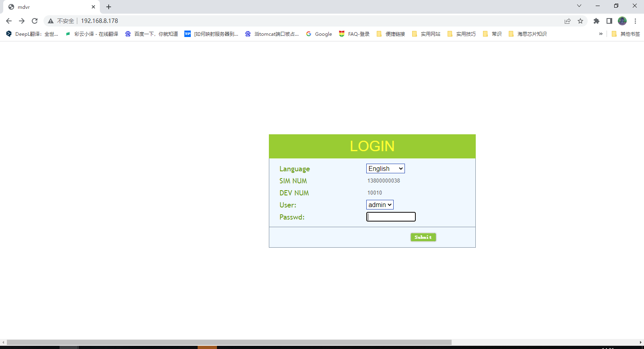This screenshot has height=349, width=644.
Task: Open Chrome three-dot menu
Action: 635,21
